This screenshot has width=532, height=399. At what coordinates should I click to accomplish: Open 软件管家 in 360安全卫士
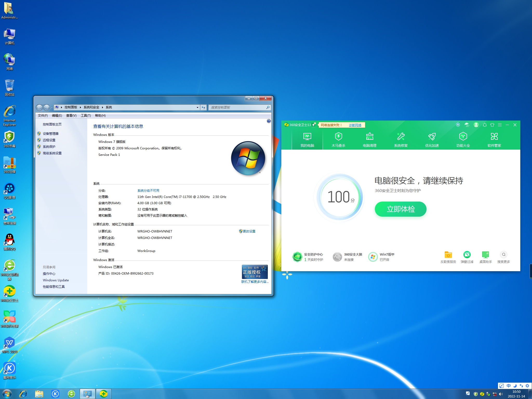(494, 140)
